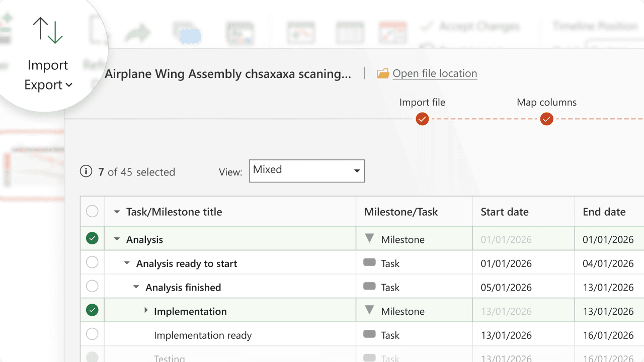The width and height of the screenshot is (644, 362).
Task: Check the Analysis finished row checkbox
Action: click(x=92, y=287)
